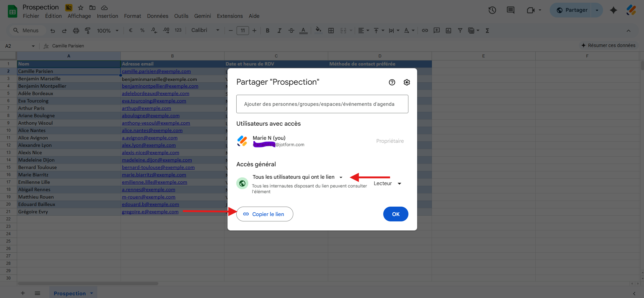The height and width of the screenshot is (298, 644).
Task: Create a filter
Action: click(x=460, y=31)
